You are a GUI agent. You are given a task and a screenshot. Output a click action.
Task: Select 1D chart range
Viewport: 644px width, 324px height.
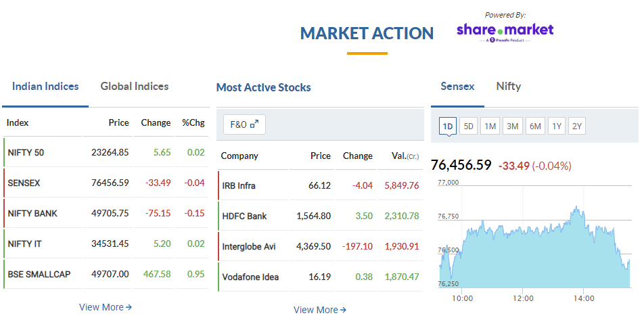pos(448,126)
